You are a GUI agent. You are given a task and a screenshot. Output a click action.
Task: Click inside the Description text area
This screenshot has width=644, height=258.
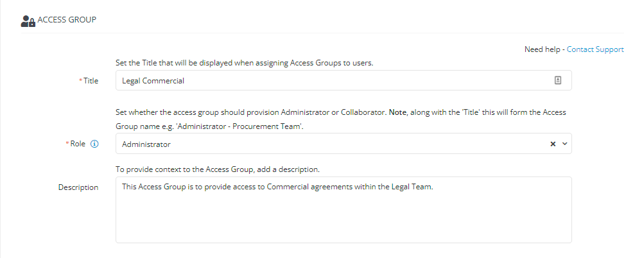point(344,210)
